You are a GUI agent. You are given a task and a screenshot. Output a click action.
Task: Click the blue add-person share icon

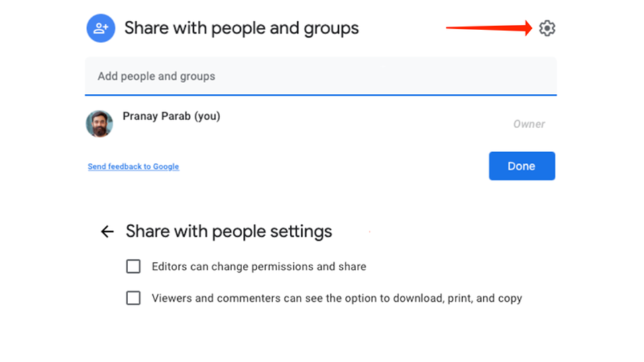101,28
